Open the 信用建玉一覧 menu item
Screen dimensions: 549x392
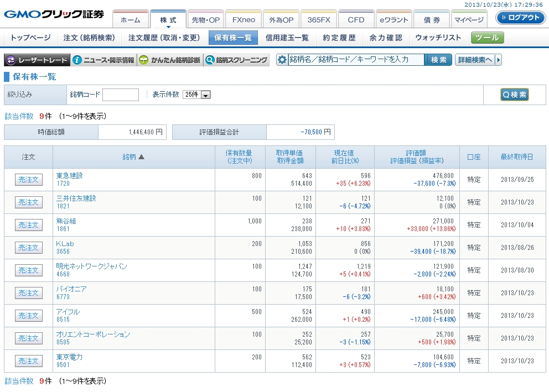pos(287,38)
